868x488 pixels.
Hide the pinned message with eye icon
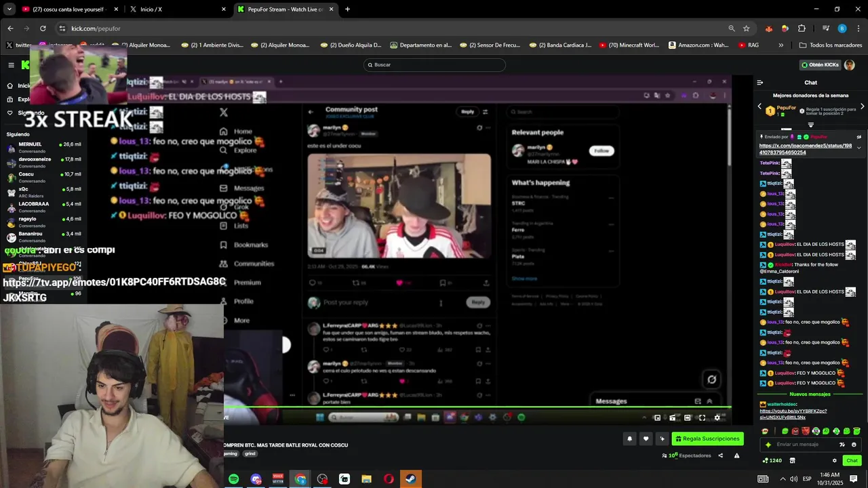859,137
